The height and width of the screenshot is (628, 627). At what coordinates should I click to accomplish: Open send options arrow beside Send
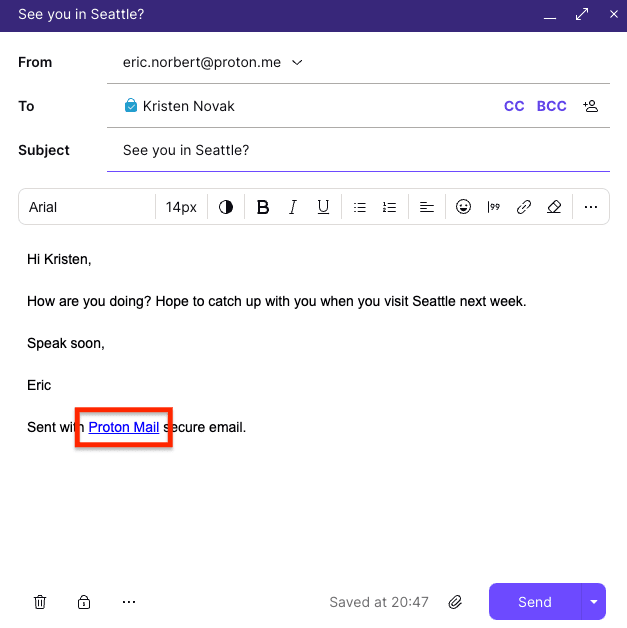click(x=594, y=602)
